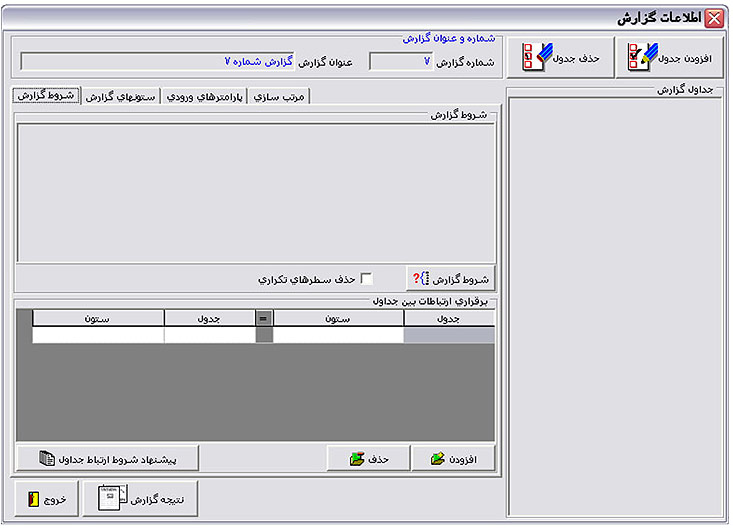Open the مرتب سازي sorting tab
This screenshot has width=733, height=528.
pyautogui.click(x=279, y=97)
